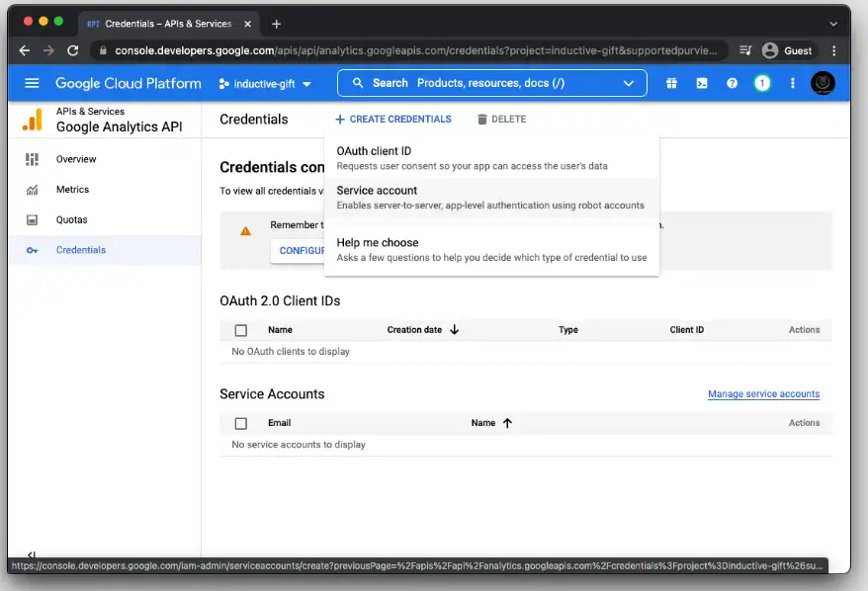868x591 pixels.
Task: Click the Credentials key icon
Action: pos(32,250)
